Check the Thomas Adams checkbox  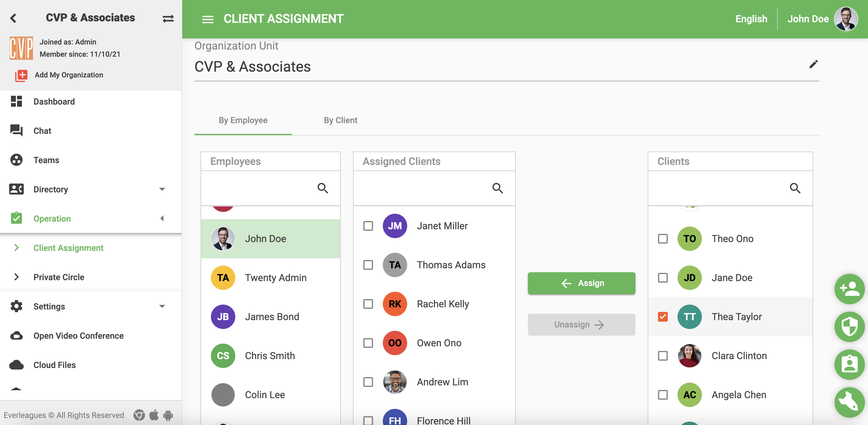tap(368, 265)
